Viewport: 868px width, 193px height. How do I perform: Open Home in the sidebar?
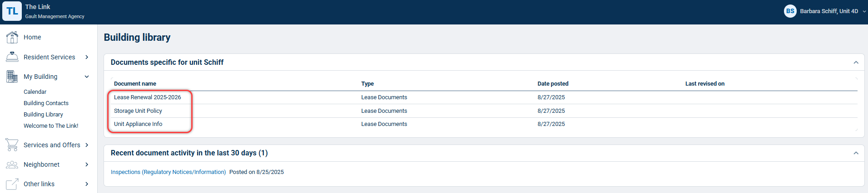[x=32, y=37]
